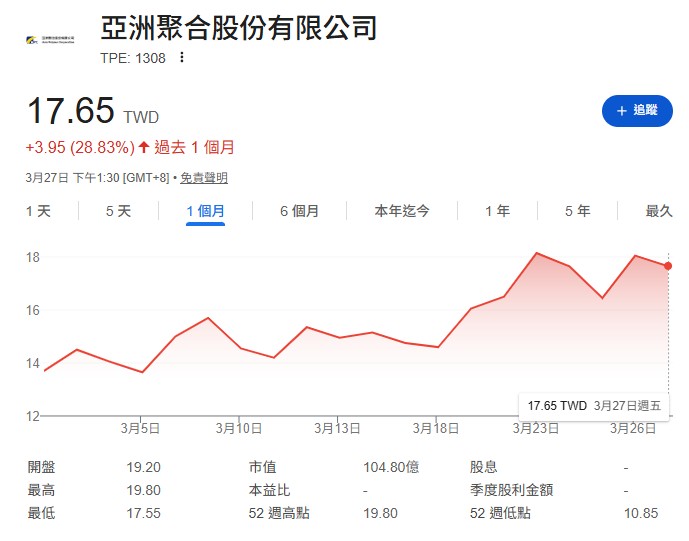This screenshot has height=541, width=689.
Task: Click the 52 週高點 label
Action: coord(279,513)
